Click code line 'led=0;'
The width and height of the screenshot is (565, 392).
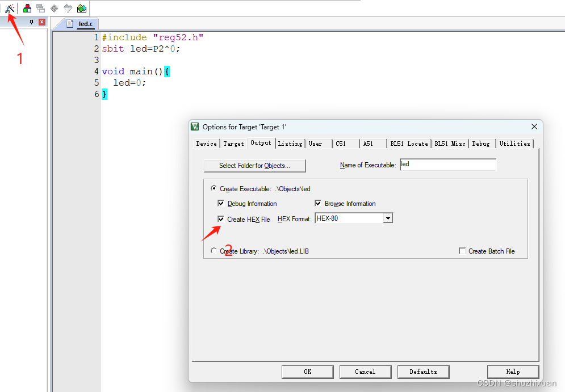129,83
